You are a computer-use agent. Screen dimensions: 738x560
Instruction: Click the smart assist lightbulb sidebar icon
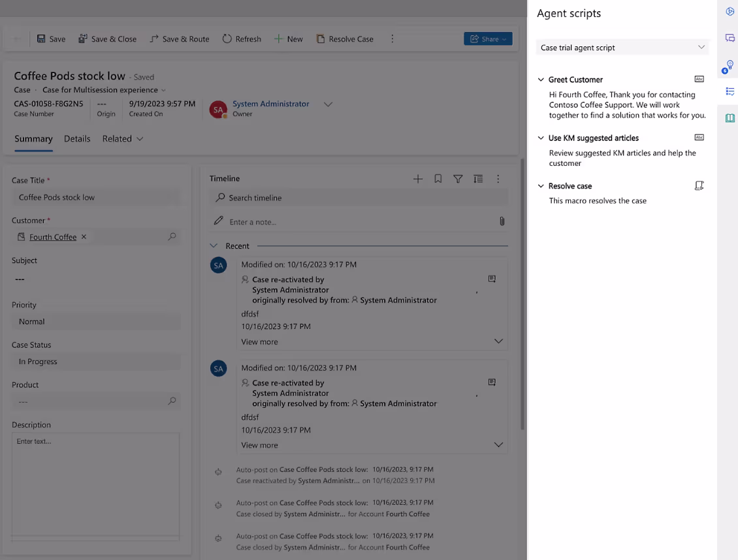click(x=728, y=67)
